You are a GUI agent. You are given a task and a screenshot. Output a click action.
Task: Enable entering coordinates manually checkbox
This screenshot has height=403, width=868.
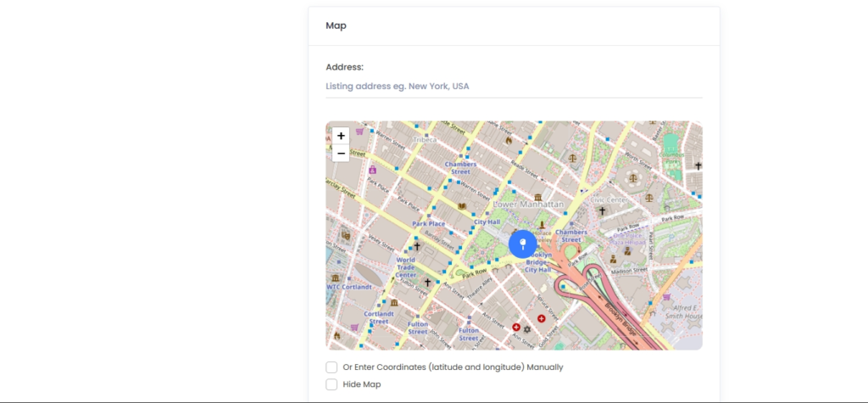(x=331, y=367)
